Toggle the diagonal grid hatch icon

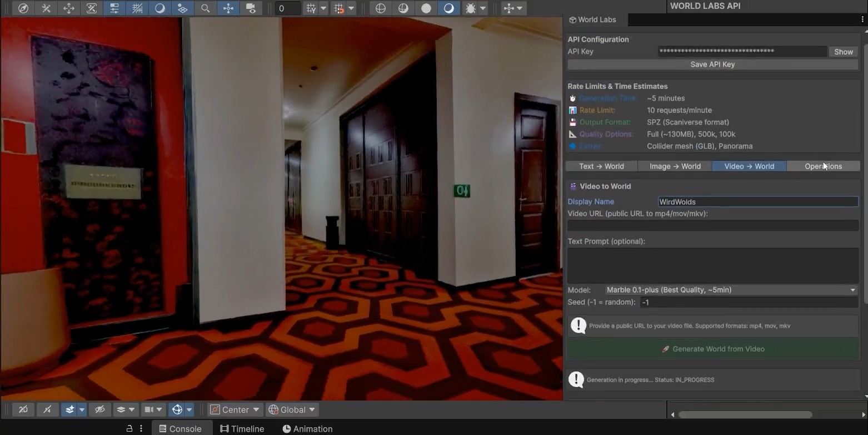[137, 8]
